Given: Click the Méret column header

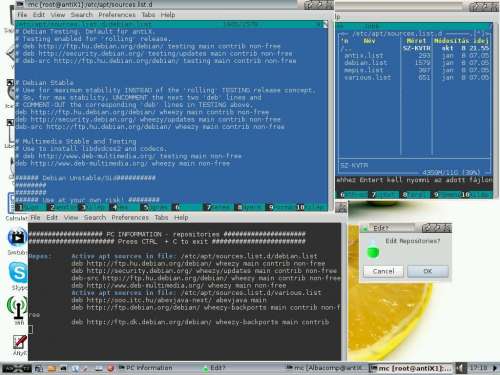Looking at the screenshot, I should click(416, 41).
